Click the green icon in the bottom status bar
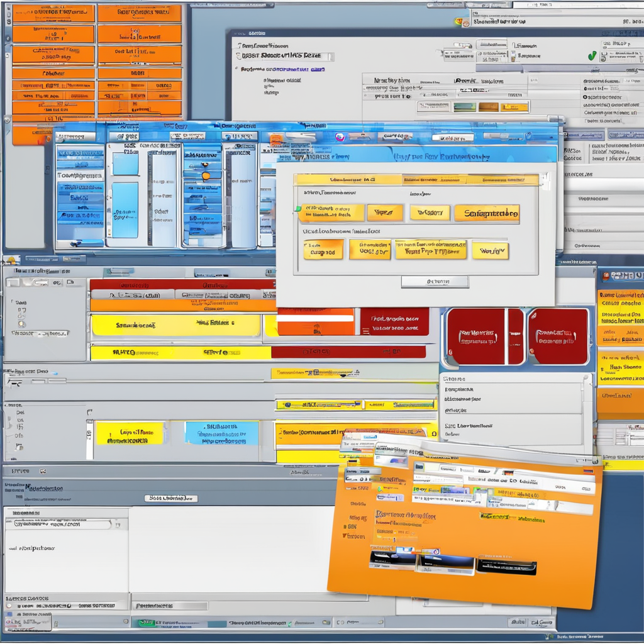Viewport: 644px width, 644px height. (145, 623)
